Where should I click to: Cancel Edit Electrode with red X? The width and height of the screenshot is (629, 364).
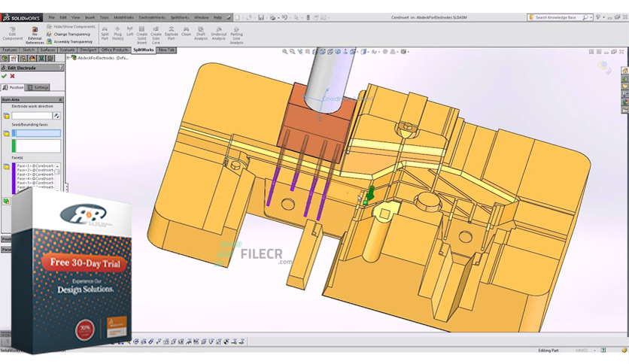click(x=13, y=76)
